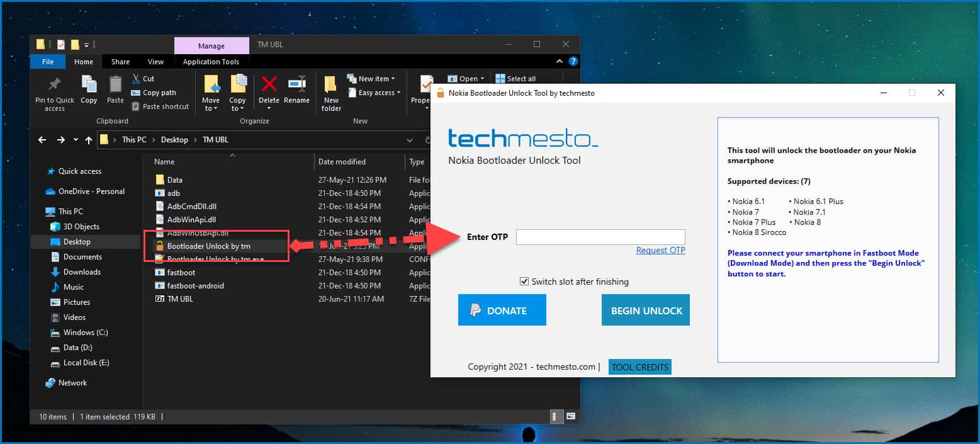This screenshot has width=980, height=444.
Task: Collapse the ribbon with the chevron
Action: 560,62
